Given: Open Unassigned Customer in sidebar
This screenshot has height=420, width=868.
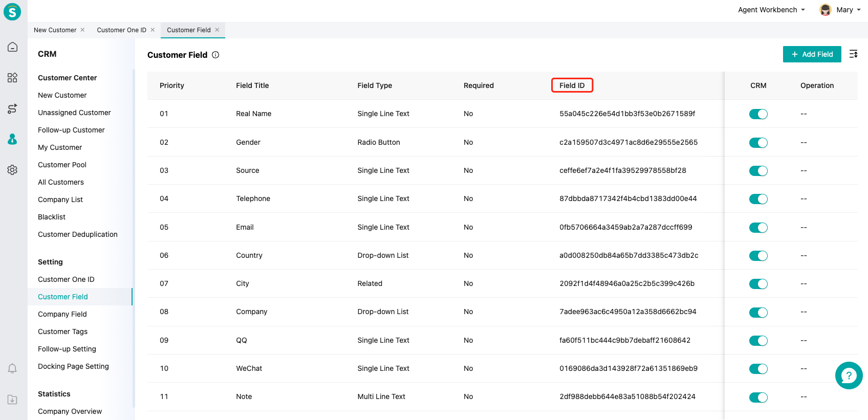Looking at the screenshot, I should (74, 113).
